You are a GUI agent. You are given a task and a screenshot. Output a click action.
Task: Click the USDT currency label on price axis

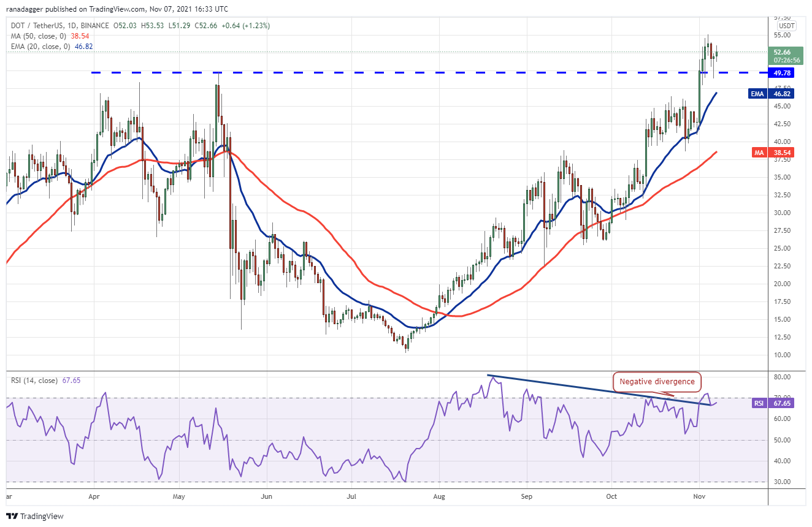786,26
